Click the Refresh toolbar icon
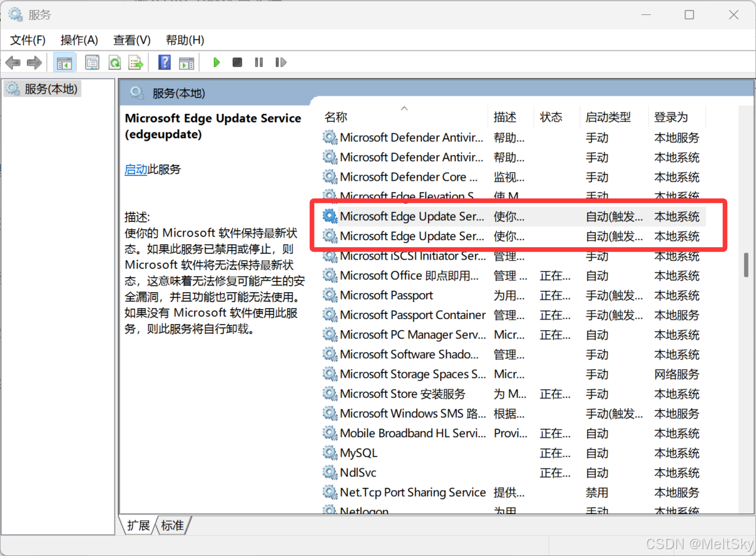Viewport: 756px width, 556px height. point(115,63)
